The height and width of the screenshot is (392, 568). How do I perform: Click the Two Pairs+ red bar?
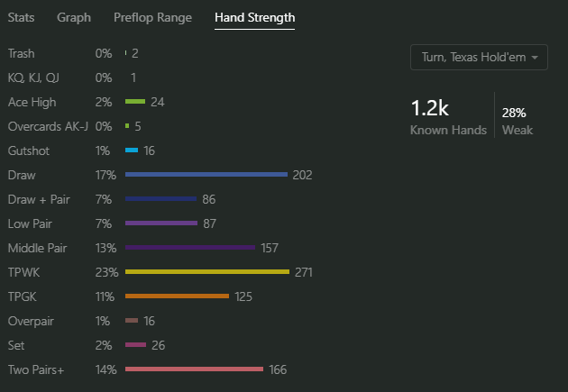click(x=194, y=369)
